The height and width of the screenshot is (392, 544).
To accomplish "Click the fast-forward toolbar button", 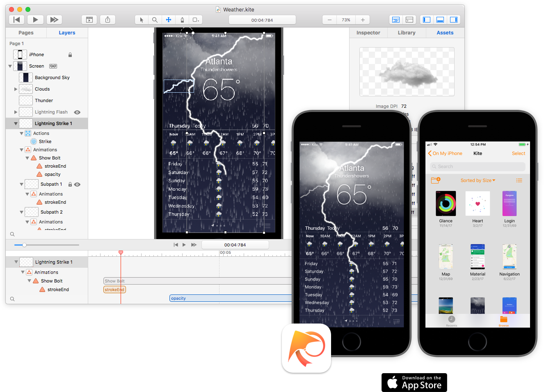I will click(54, 20).
